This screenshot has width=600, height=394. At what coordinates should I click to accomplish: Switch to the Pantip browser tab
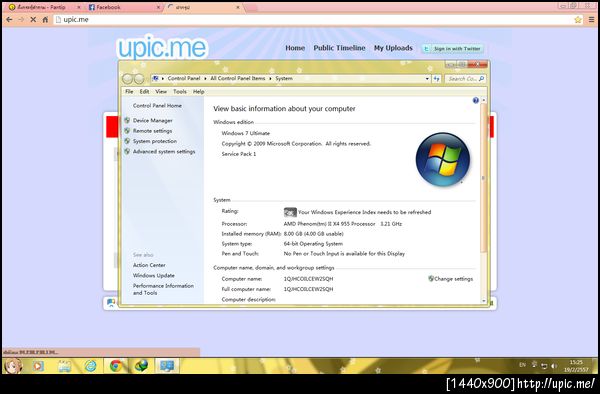click(44, 7)
